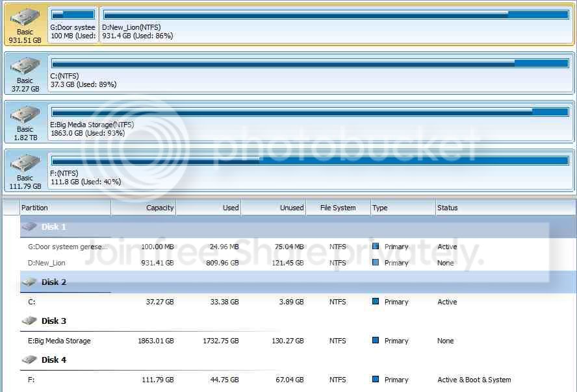Screen dimensions: 577x392
Task: Select the 111.79 GB Basic disk icon
Action: coord(25,164)
